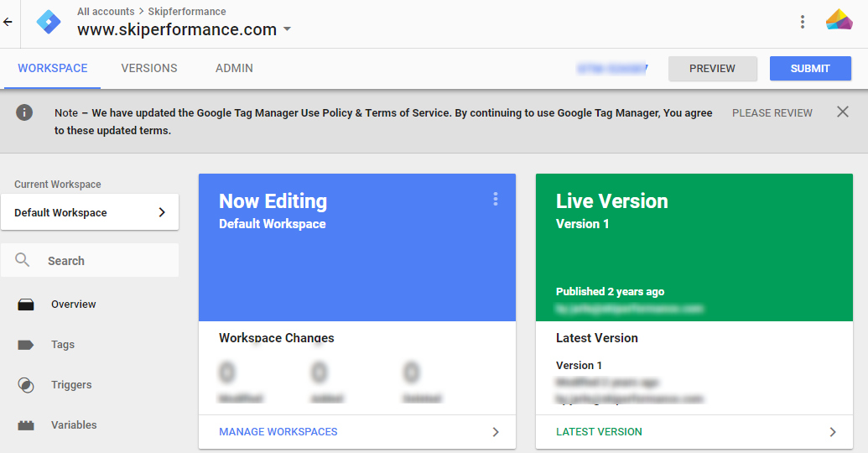Click the Please Review link
The height and width of the screenshot is (453, 868).
772,113
